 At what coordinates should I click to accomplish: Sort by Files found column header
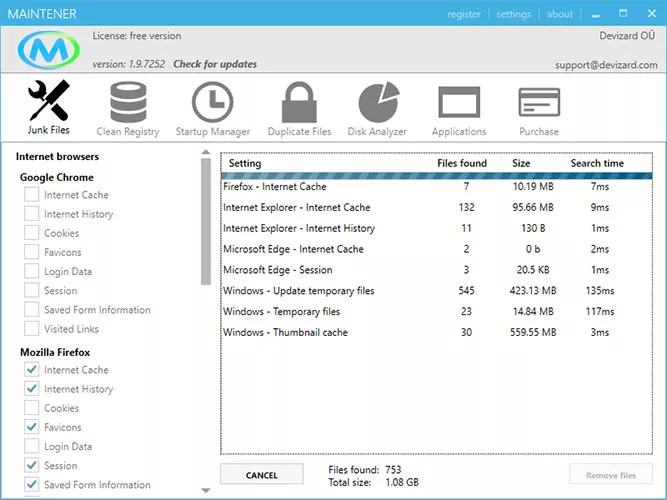(462, 163)
